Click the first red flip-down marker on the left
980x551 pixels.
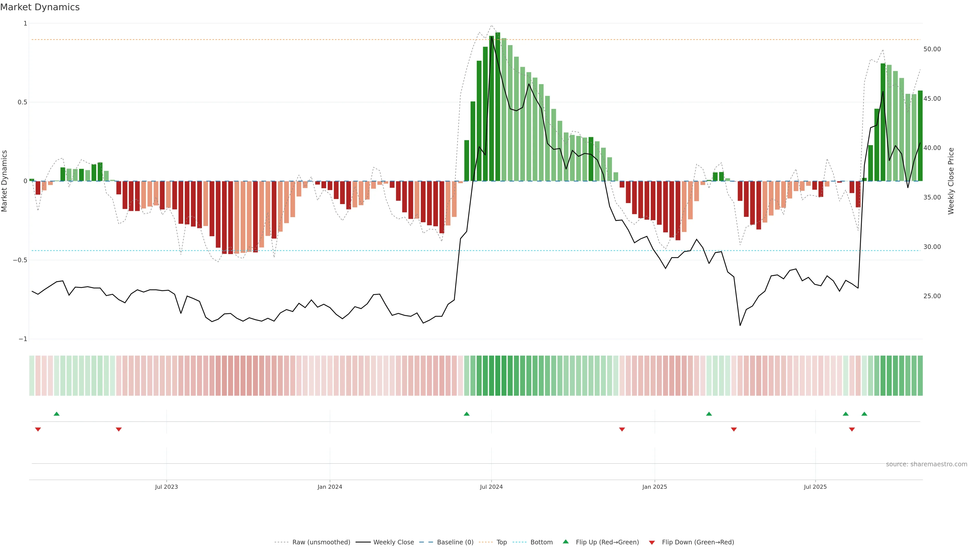pyautogui.click(x=38, y=429)
